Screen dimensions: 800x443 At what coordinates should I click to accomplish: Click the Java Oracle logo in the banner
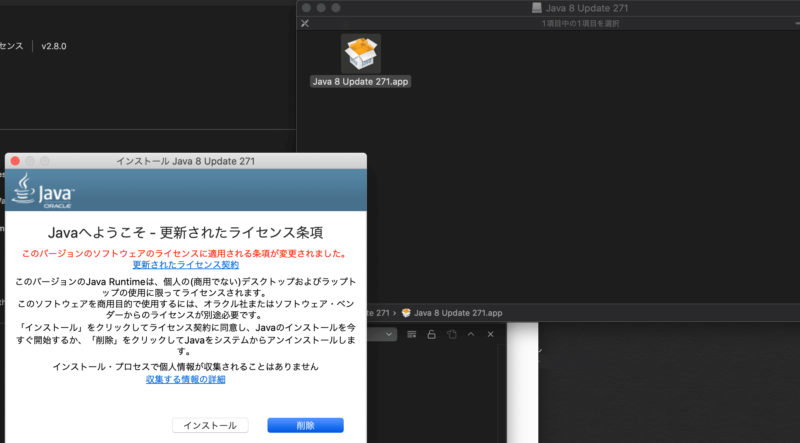click(x=43, y=190)
